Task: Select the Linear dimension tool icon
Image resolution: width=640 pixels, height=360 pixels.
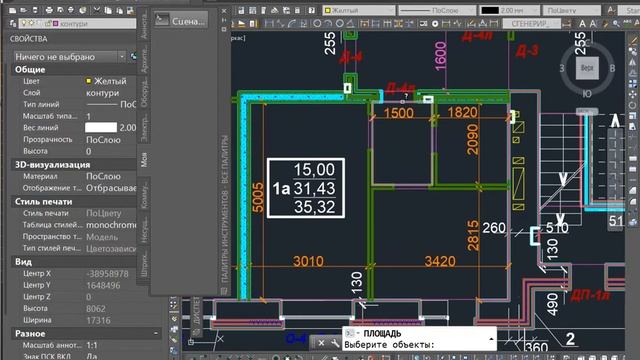Action: tap(269, 24)
